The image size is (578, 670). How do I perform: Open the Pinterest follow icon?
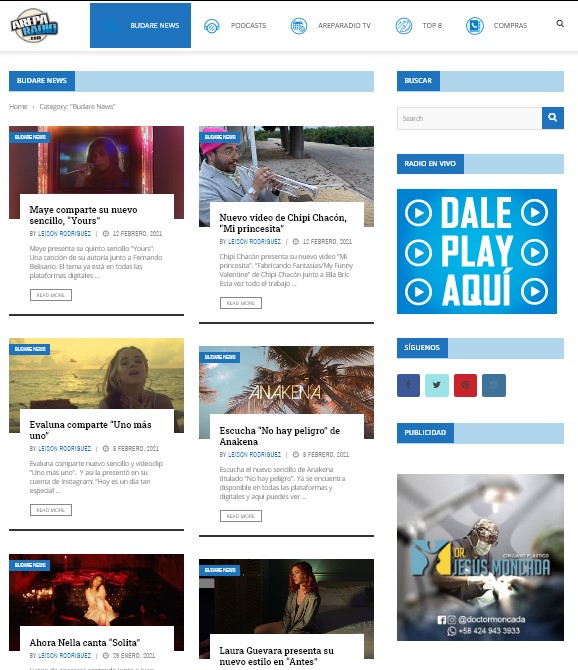[x=465, y=385]
